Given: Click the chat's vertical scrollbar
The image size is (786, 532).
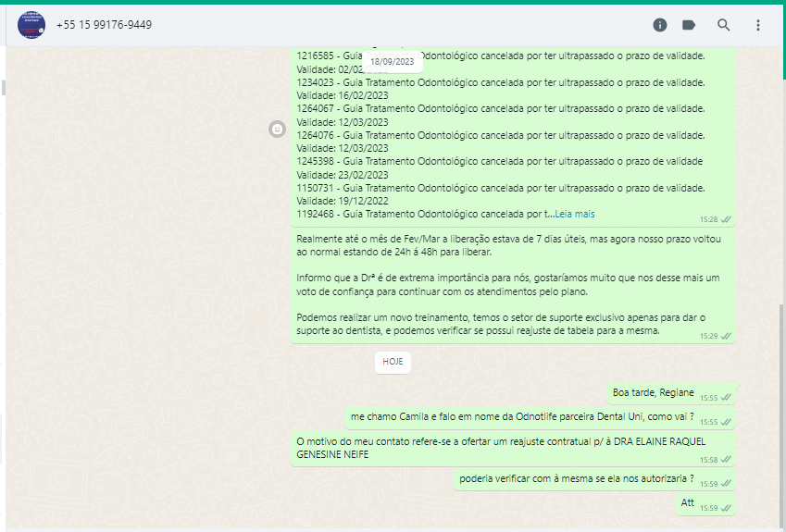Looking at the screenshot, I should [780, 416].
